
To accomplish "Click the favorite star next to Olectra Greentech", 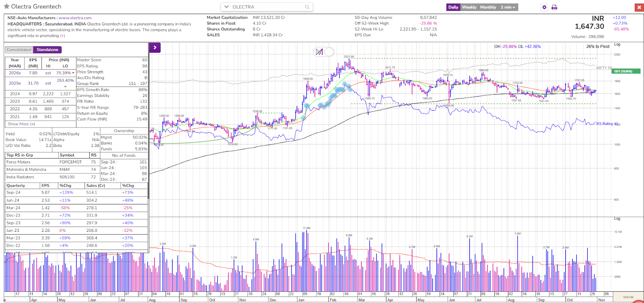I will (6, 6).
